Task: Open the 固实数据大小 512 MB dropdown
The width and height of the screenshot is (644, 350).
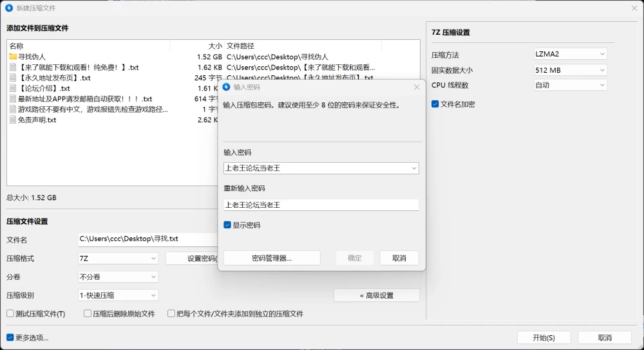Action: (570, 70)
